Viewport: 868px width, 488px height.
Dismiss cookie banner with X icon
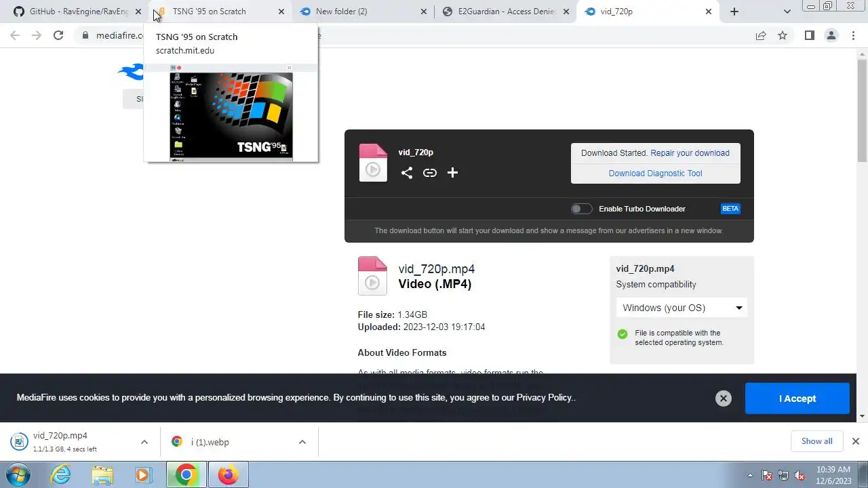pos(724,399)
